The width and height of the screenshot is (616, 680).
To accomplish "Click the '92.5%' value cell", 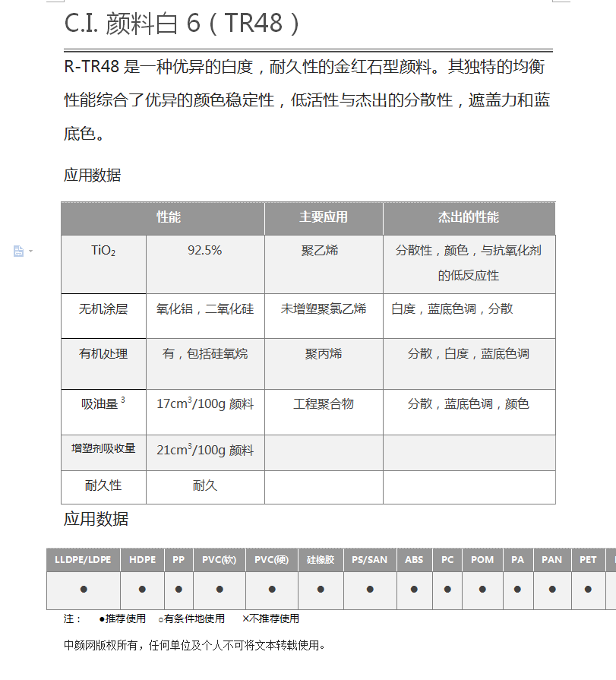I will tap(204, 250).
